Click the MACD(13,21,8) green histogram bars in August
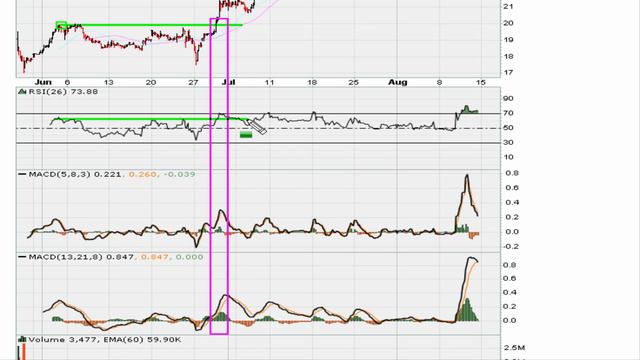 (x=468, y=310)
